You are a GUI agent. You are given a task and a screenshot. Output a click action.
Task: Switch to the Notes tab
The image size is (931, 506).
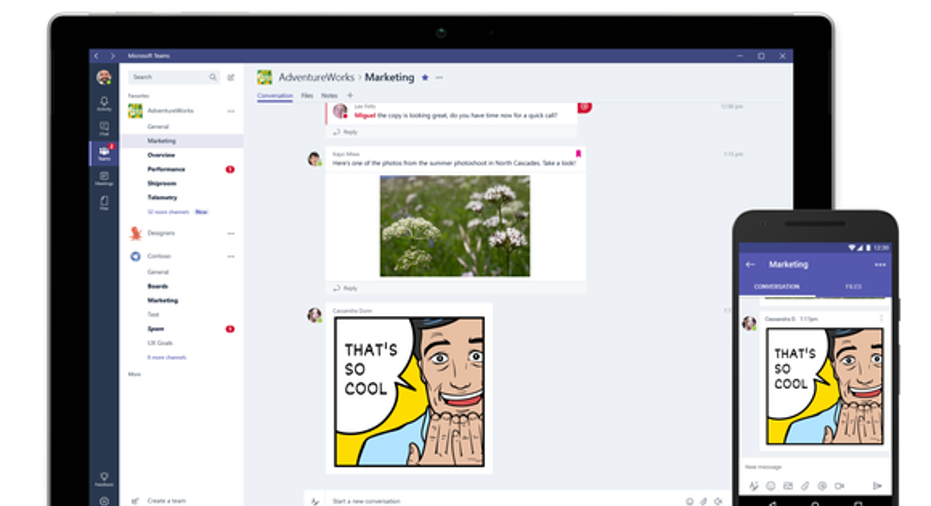330,96
